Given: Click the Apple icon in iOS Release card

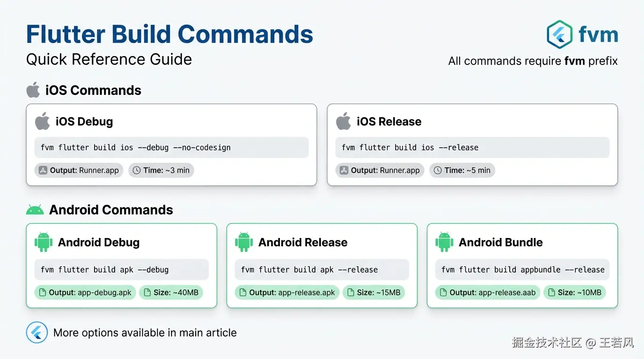Looking at the screenshot, I should 344,121.
